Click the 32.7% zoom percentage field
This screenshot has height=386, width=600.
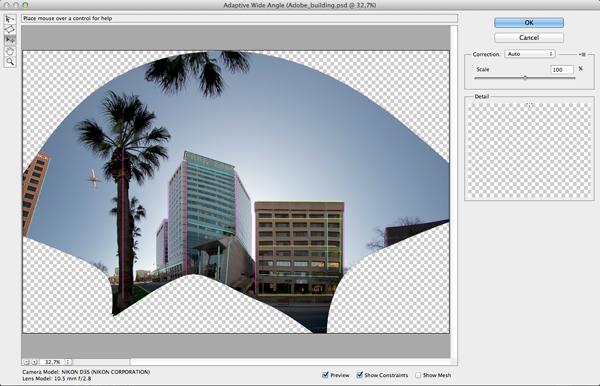click(x=52, y=362)
